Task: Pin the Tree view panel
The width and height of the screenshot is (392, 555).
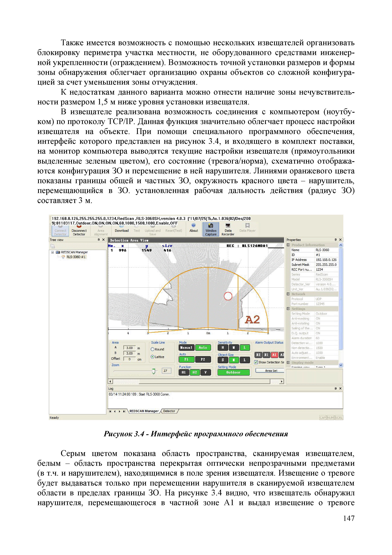Action: pos(98,240)
